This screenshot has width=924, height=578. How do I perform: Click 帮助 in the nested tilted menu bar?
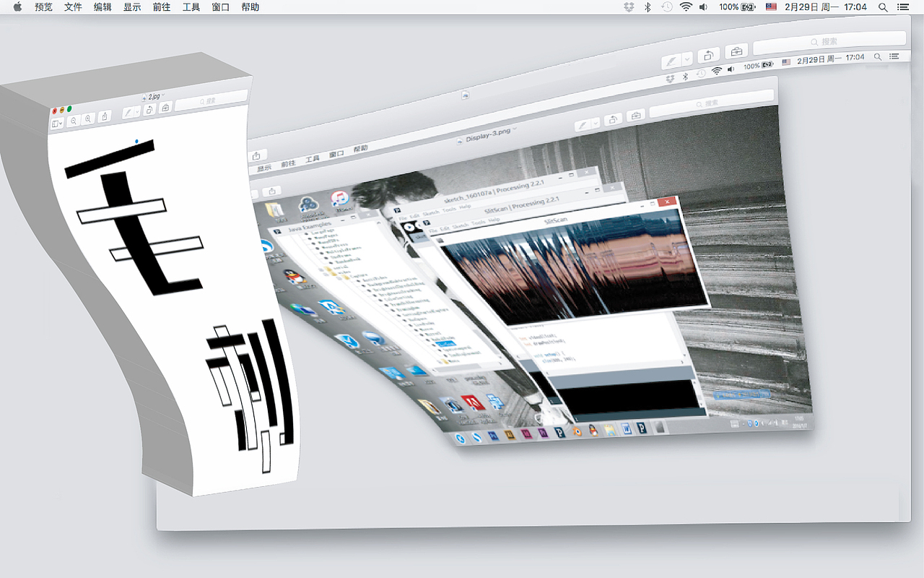[359, 149]
